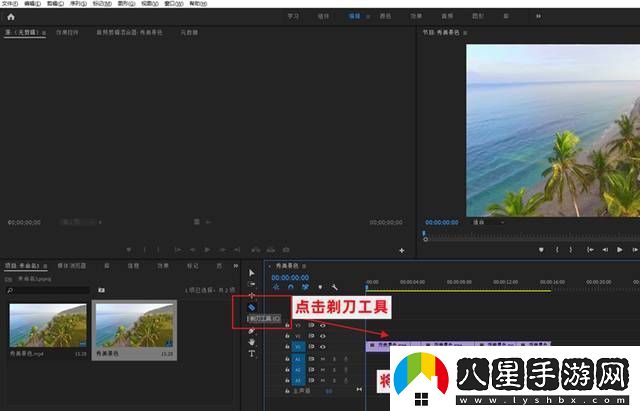Image resolution: width=640 pixels, height=411 pixels.
Task: Switch to 元数据 tab
Action: click(189, 32)
